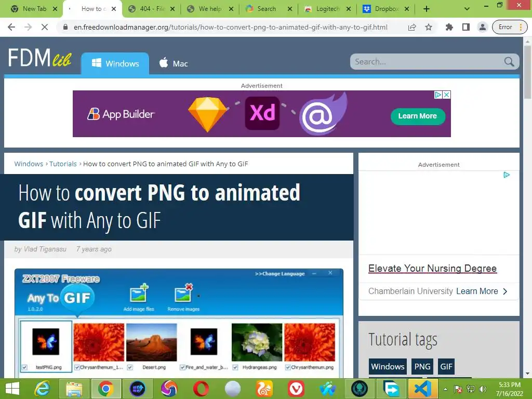
Task: Select the Mac platform tab
Action: (174, 63)
